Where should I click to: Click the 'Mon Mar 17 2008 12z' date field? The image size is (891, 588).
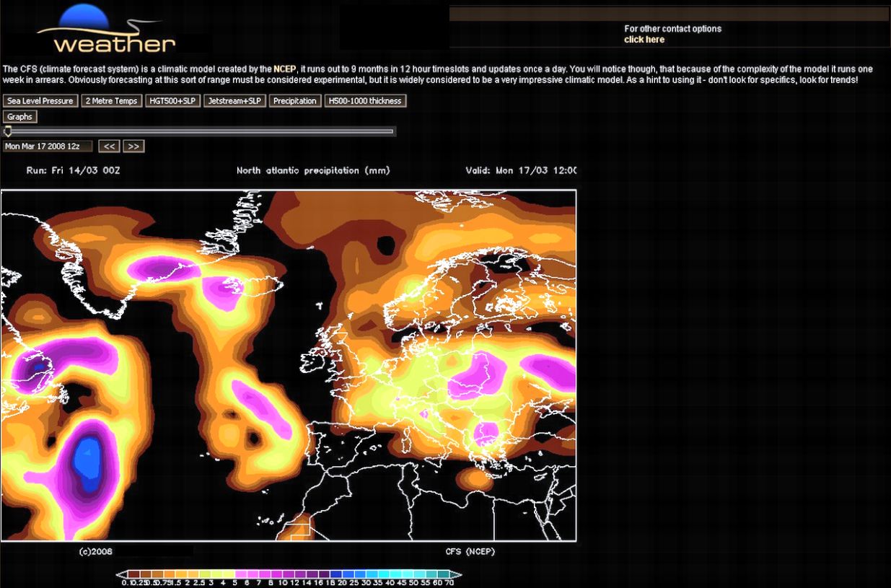click(48, 146)
